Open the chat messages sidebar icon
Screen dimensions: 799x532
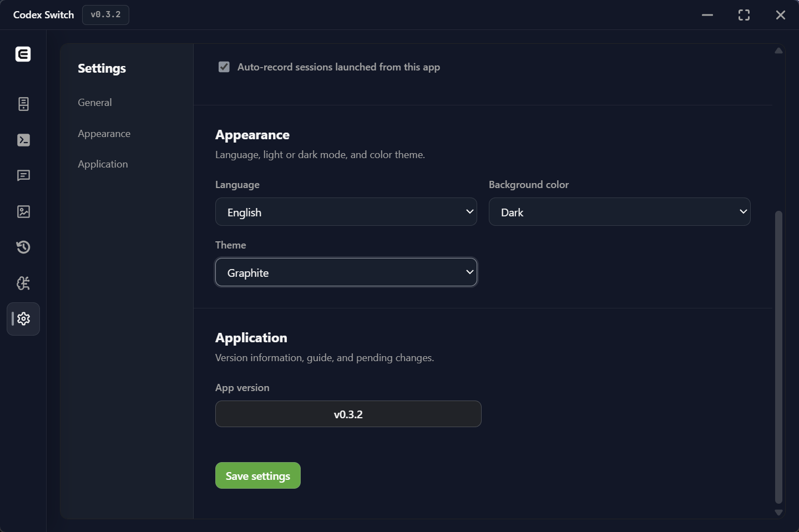tap(23, 175)
